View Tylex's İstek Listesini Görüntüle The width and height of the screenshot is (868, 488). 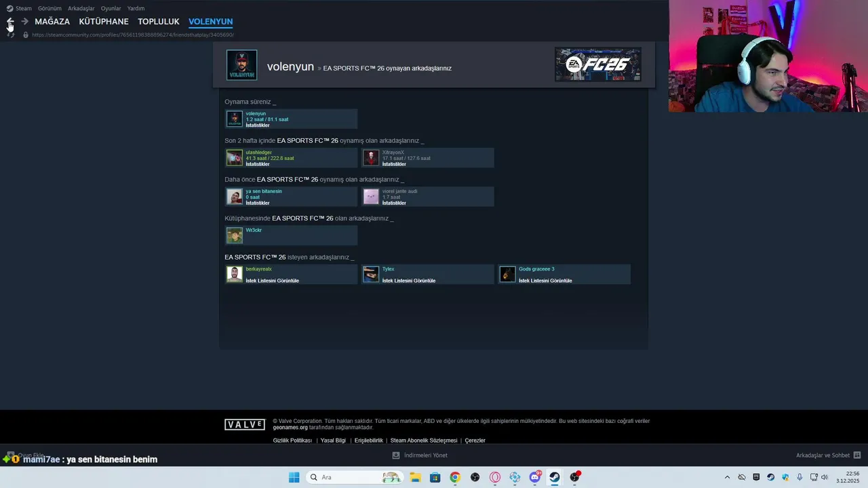coord(409,281)
